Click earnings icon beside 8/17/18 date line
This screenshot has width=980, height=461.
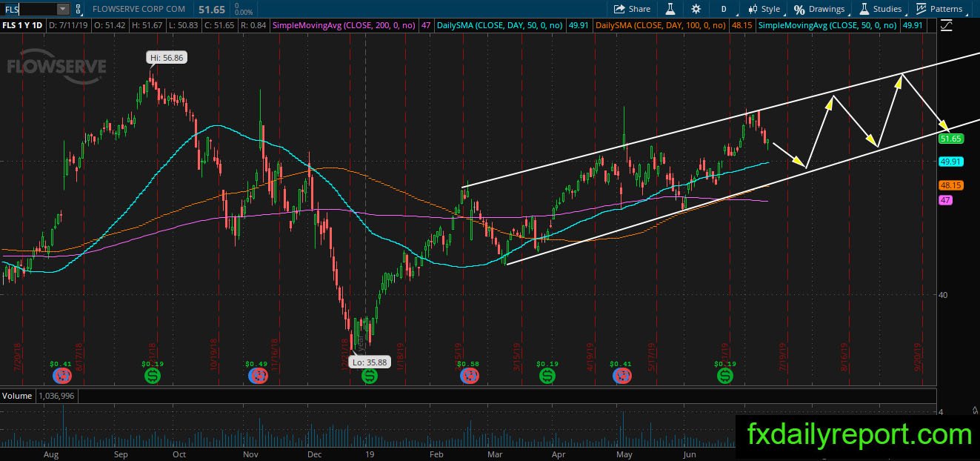(x=61, y=376)
